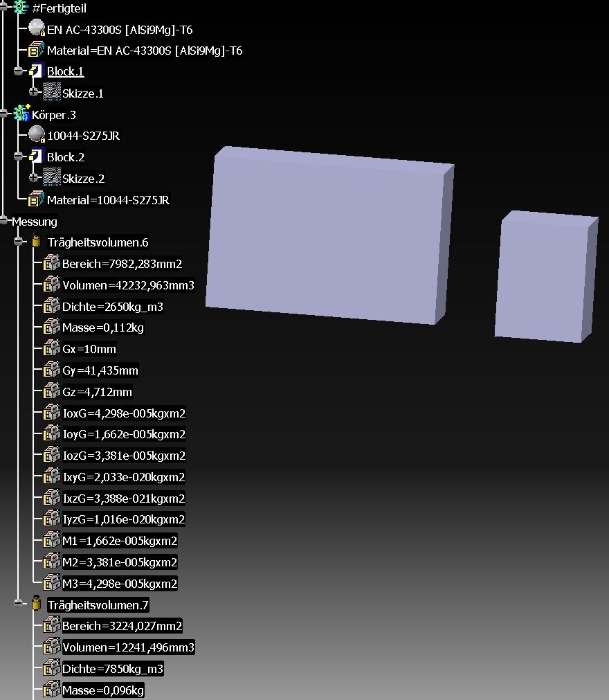Click the icon beside Masse=0,096kg

(52, 690)
